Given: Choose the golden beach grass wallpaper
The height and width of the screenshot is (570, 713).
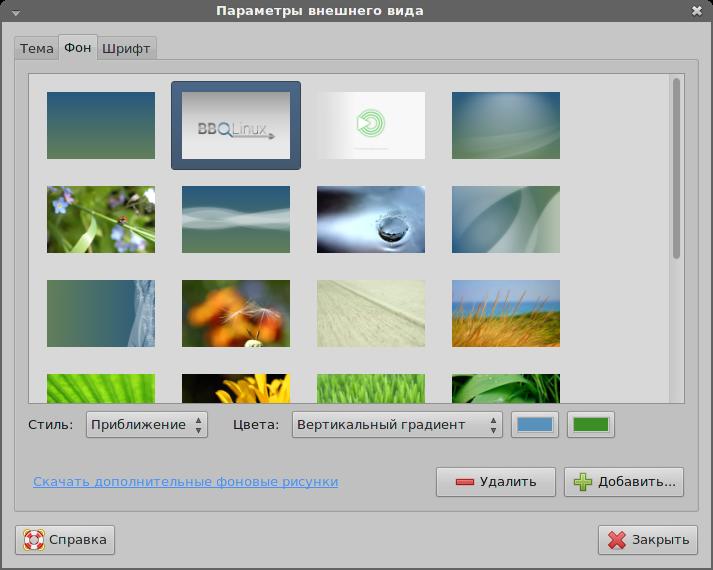Looking at the screenshot, I should click(506, 314).
